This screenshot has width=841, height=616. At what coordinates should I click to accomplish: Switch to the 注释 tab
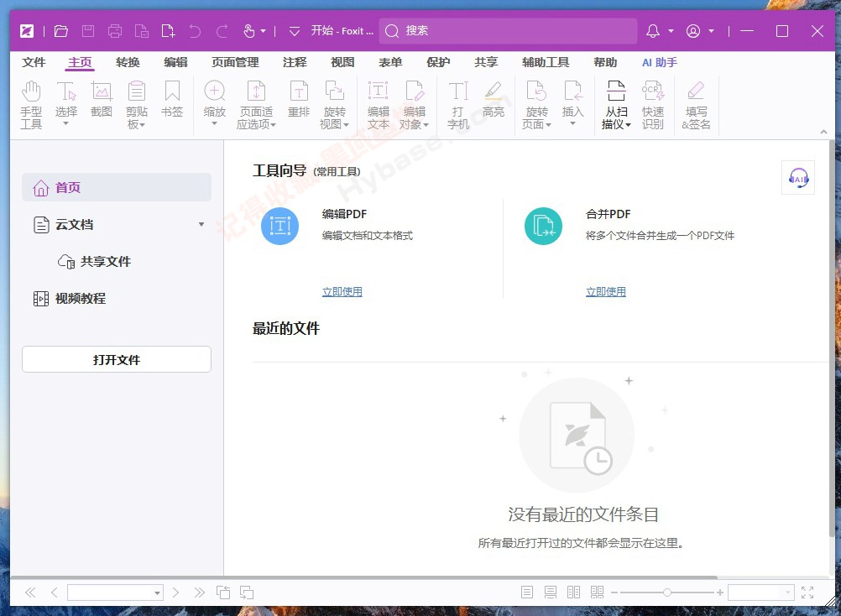[x=295, y=62]
